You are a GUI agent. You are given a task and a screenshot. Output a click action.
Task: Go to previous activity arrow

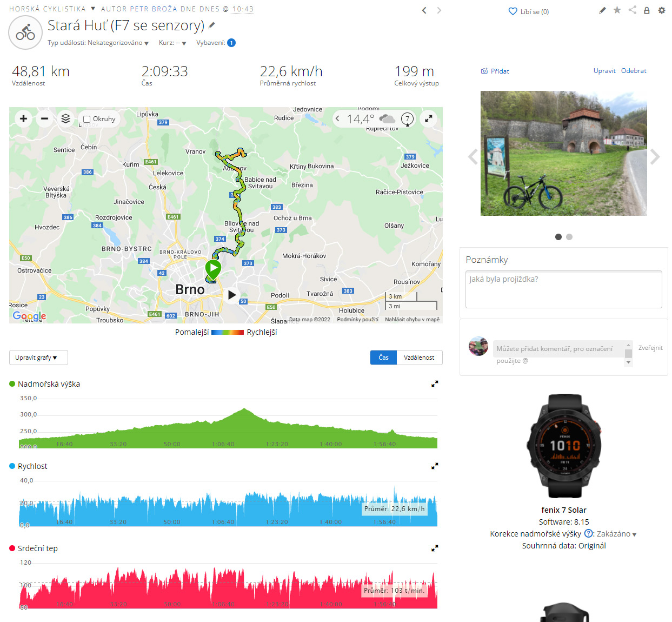pos(424,10)
